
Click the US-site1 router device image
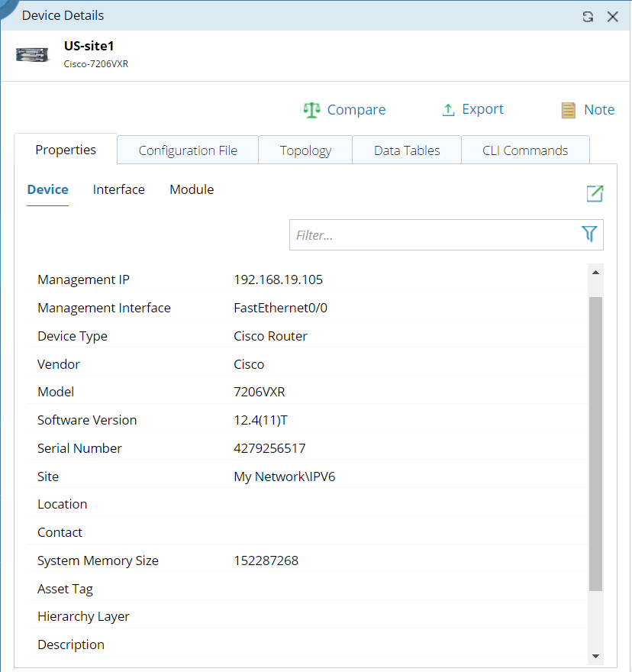(x=33, y=54)
